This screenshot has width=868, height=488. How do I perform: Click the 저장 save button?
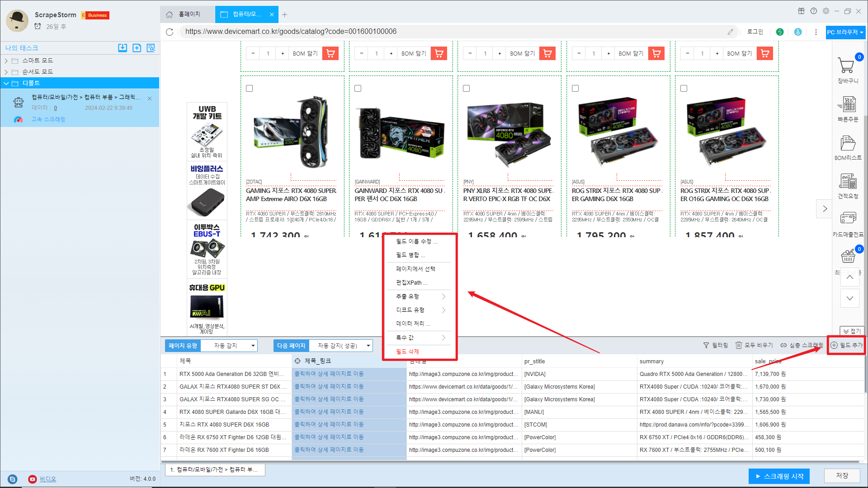coord(842,476)
